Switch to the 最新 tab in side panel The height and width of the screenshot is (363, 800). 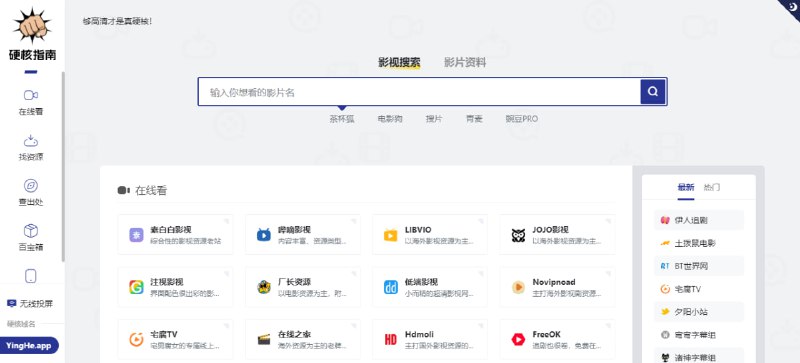(686, 187)
